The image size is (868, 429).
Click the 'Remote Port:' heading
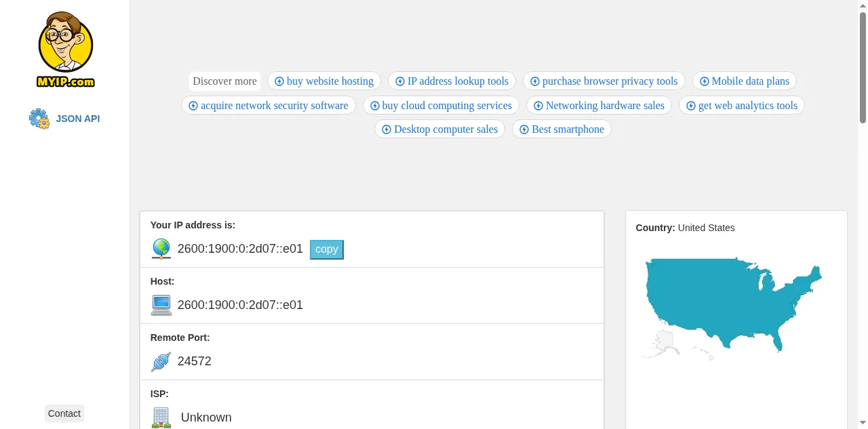click(x=180, y=338)
